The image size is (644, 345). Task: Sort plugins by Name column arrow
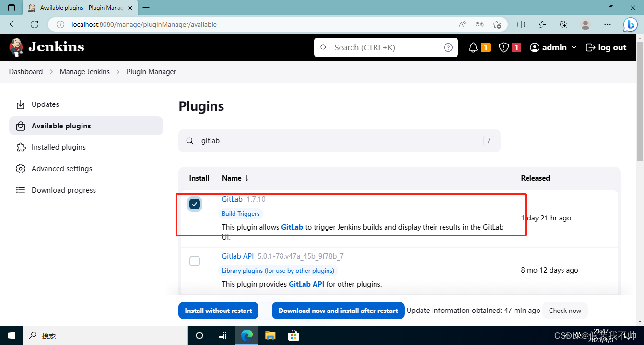247,178
